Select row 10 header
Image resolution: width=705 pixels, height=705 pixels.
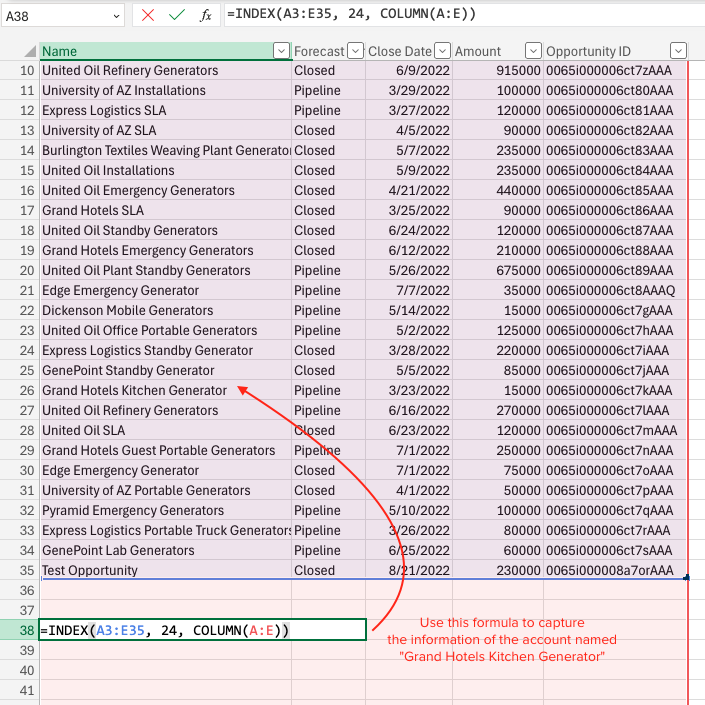(x=20, y=71)
